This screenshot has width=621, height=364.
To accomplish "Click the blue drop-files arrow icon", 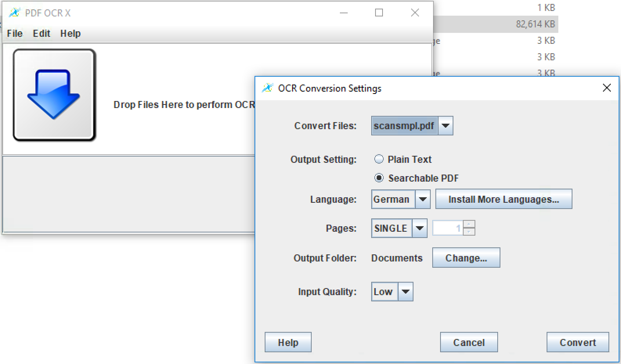I will (54, 95).
